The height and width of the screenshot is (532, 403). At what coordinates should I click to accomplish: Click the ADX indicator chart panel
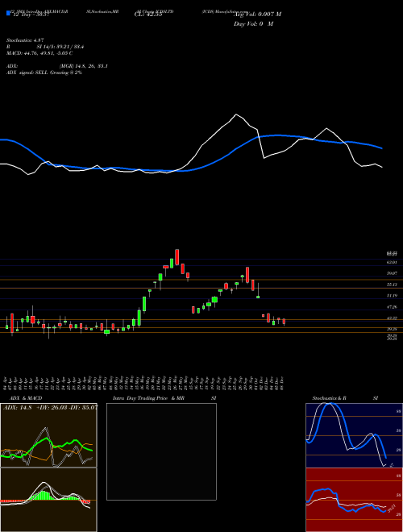pyautogui.click(x=48, y=435)
